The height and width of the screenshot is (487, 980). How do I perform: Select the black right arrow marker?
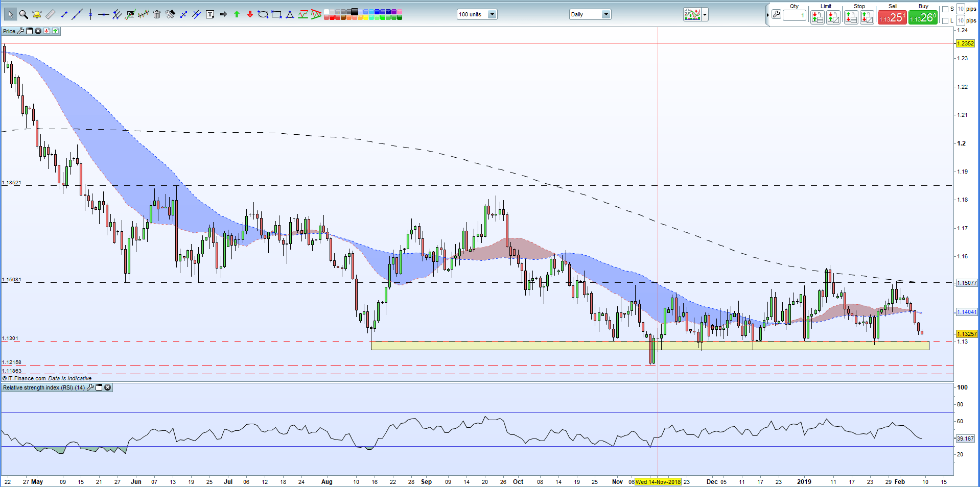pos(223,14)
